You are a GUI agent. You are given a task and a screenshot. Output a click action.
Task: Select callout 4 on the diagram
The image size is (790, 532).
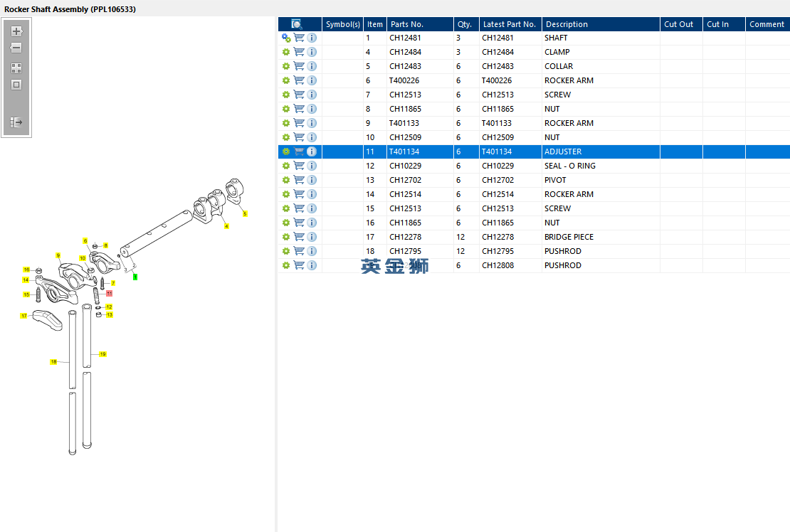[226, 226]
